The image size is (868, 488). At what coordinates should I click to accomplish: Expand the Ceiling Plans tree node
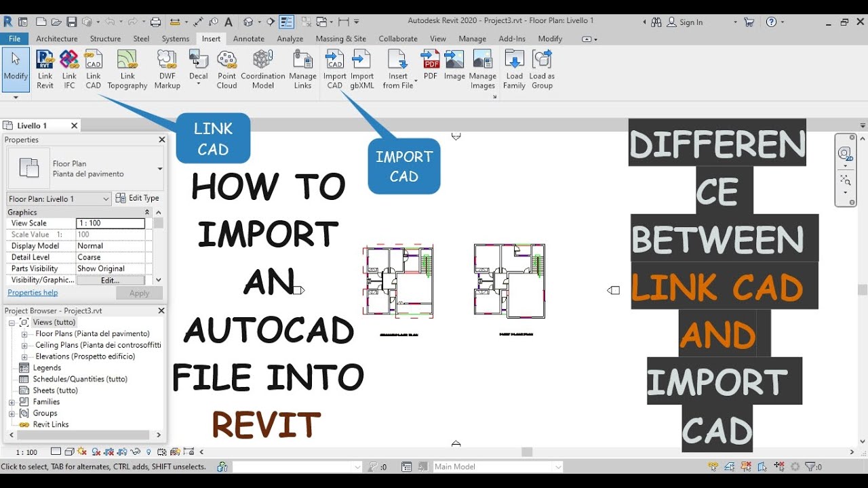[24, 346]
